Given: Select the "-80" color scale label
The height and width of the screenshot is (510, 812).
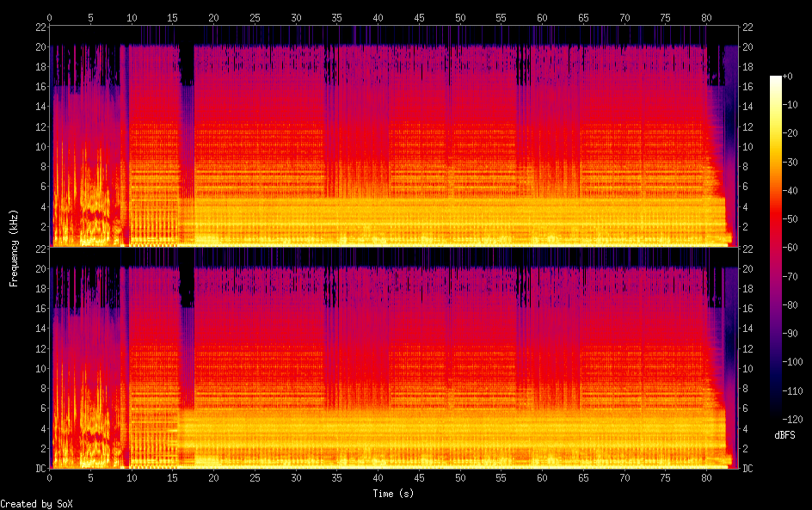Looking at the screenshot, I should (x=790, y=305).
